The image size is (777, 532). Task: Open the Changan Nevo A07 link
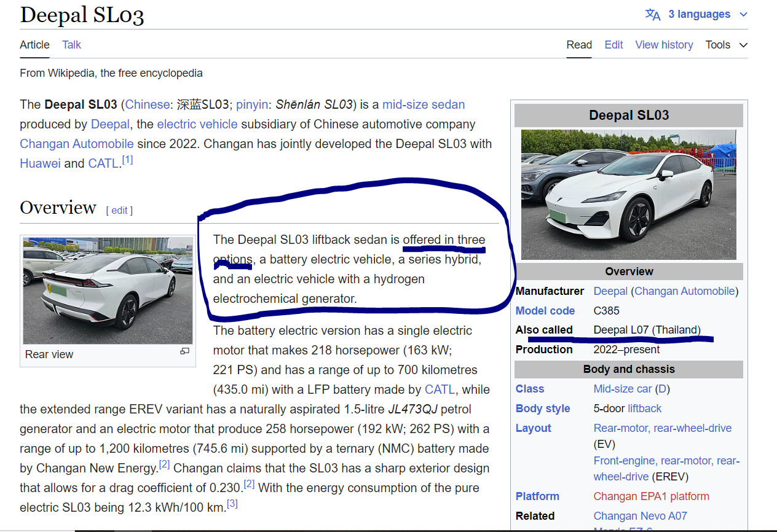pos(640,516)
